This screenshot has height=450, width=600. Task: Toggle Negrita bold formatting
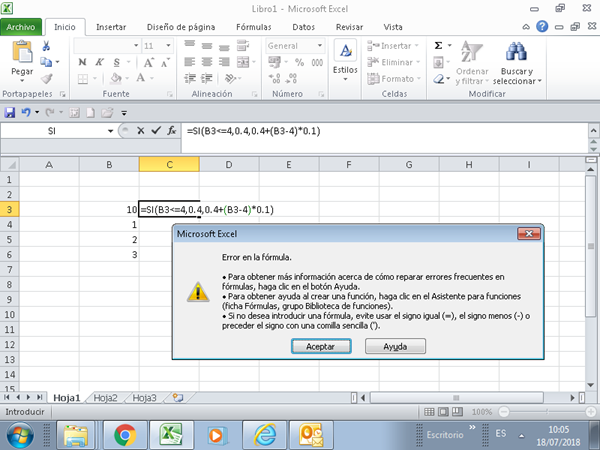pos(82,62)
